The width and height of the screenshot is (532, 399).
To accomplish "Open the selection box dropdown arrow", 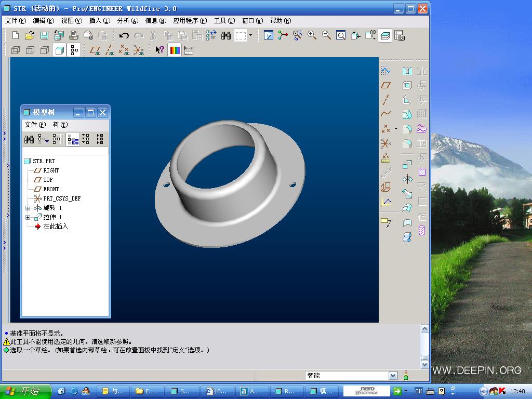I will (x=251, y=35).
